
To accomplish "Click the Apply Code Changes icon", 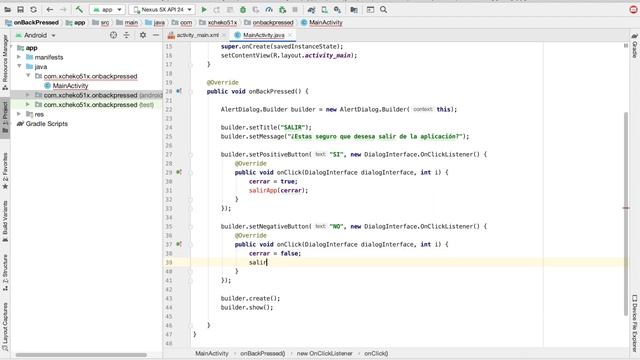I will point(230,9).
